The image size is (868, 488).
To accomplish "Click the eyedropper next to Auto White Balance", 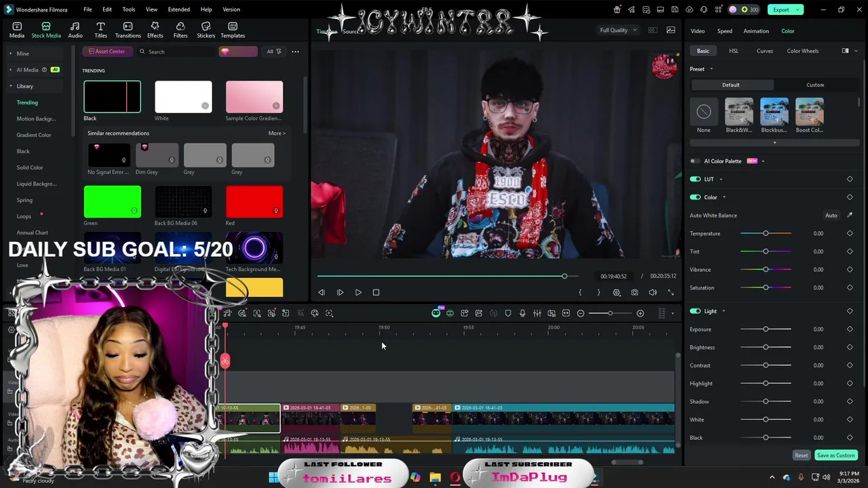I will (850, 216).
